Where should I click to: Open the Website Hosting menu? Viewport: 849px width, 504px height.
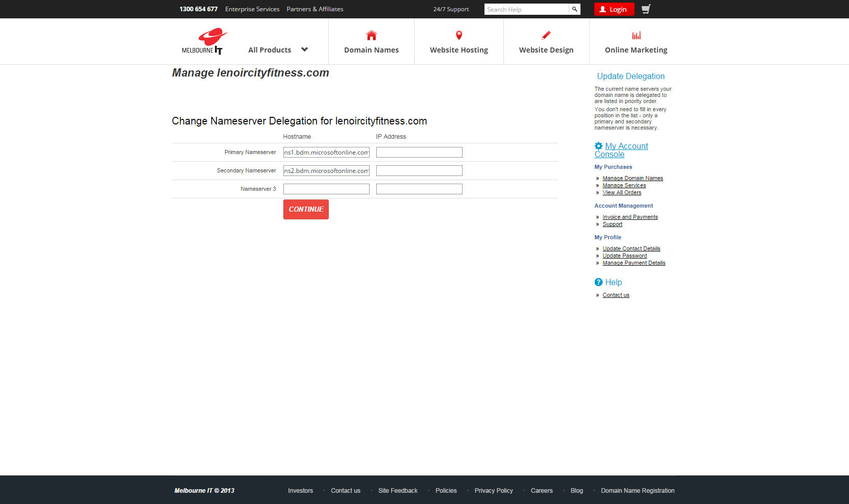coord(459,50)
